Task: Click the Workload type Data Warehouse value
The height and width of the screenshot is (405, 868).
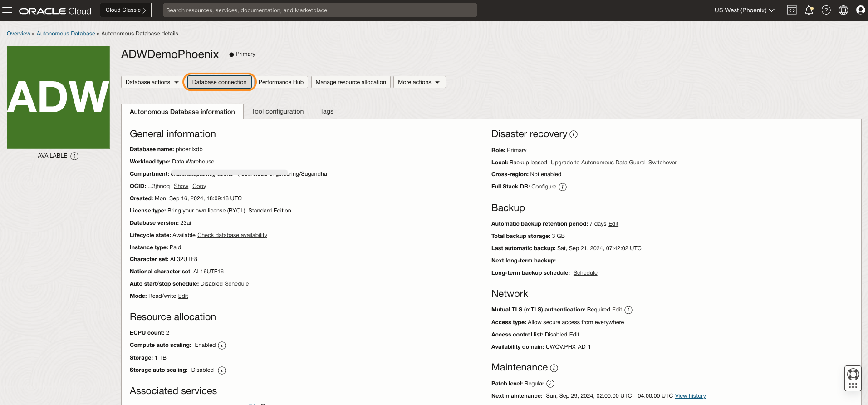Action: 193,162
